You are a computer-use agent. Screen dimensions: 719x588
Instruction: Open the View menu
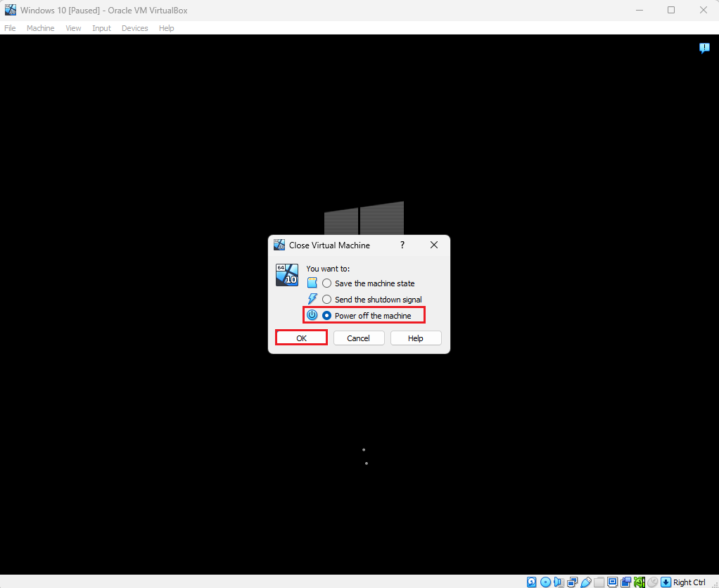tap(73, 28)
